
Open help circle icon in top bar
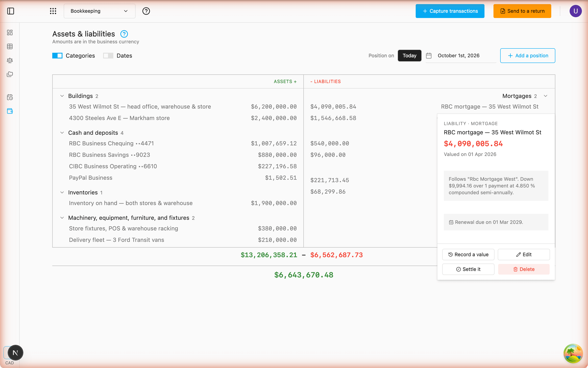tap(146, 11)
